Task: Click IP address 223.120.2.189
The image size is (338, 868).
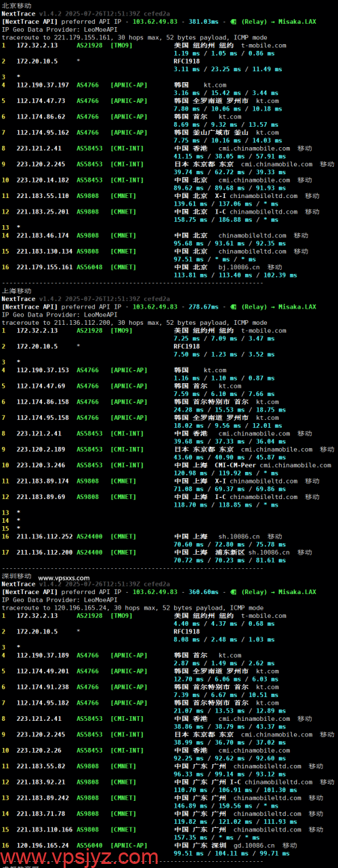Action: pyautogui.click(x=41, y=449)
